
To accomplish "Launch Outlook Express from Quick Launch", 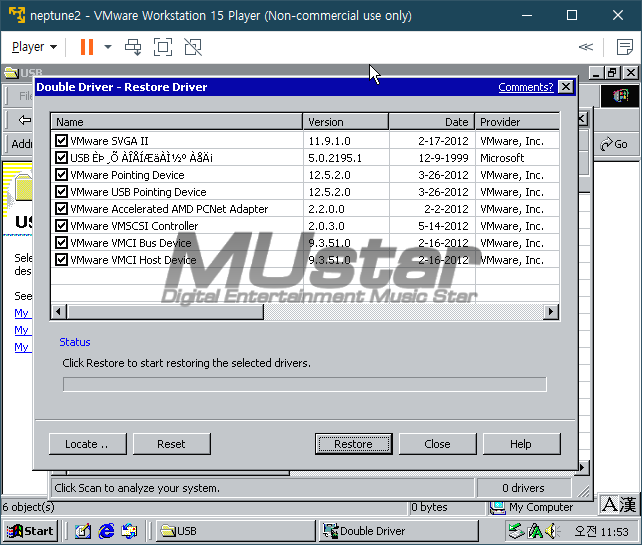I will [x=129, y=531].
